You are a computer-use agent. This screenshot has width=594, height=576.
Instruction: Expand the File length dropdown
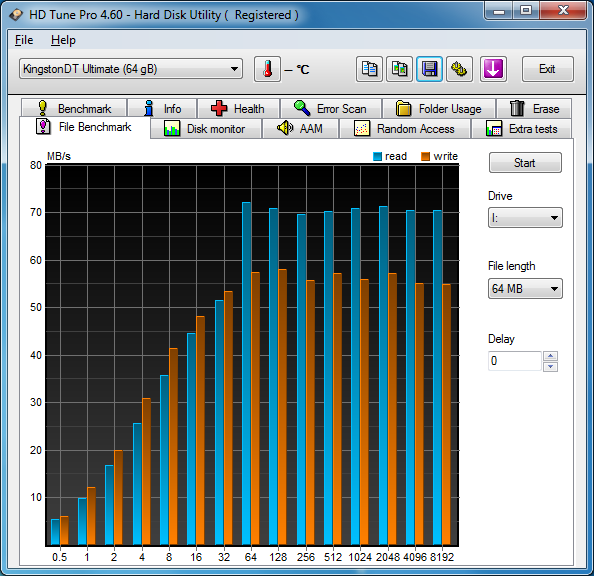(525, 289)
